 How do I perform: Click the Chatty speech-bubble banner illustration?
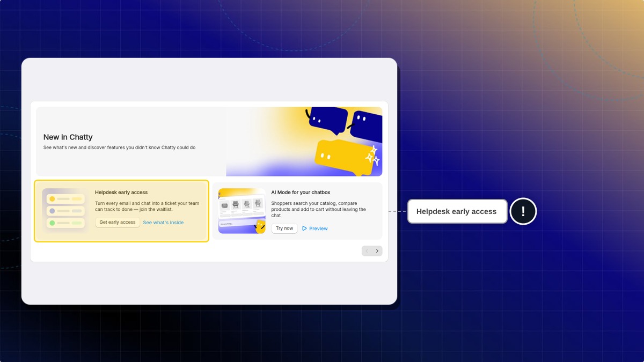coord(304,142)
